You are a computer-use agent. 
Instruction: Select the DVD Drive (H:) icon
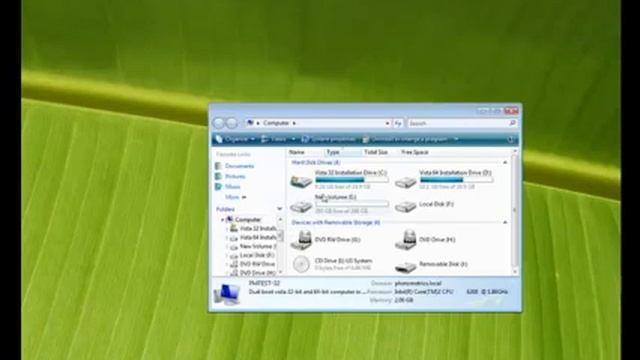coord(406,240)
